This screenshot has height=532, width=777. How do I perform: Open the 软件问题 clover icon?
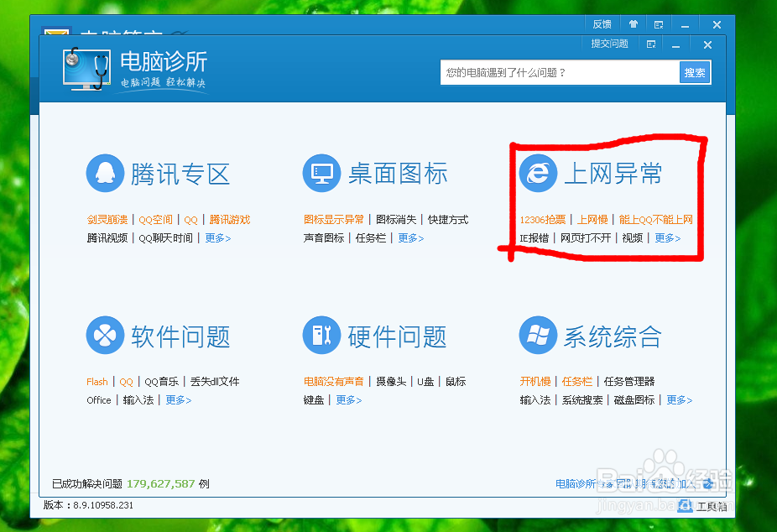click(105, 336)
